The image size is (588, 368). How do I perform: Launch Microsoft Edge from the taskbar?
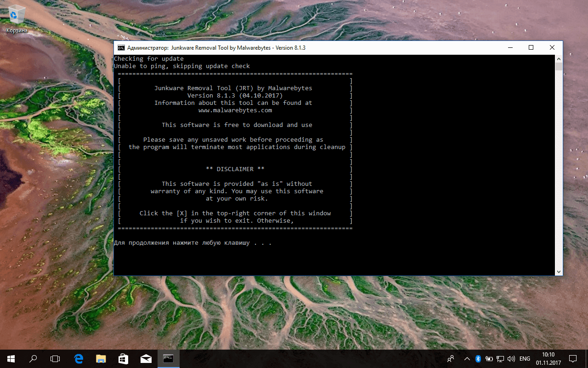tap(79, 359)
